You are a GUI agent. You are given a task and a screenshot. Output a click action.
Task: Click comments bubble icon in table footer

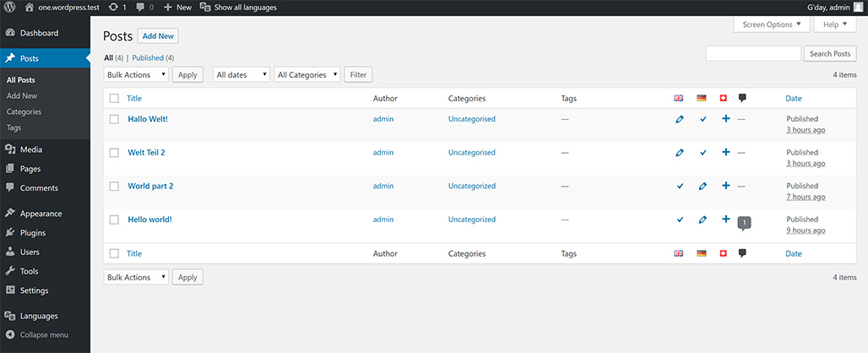click(x=742, y=253)
